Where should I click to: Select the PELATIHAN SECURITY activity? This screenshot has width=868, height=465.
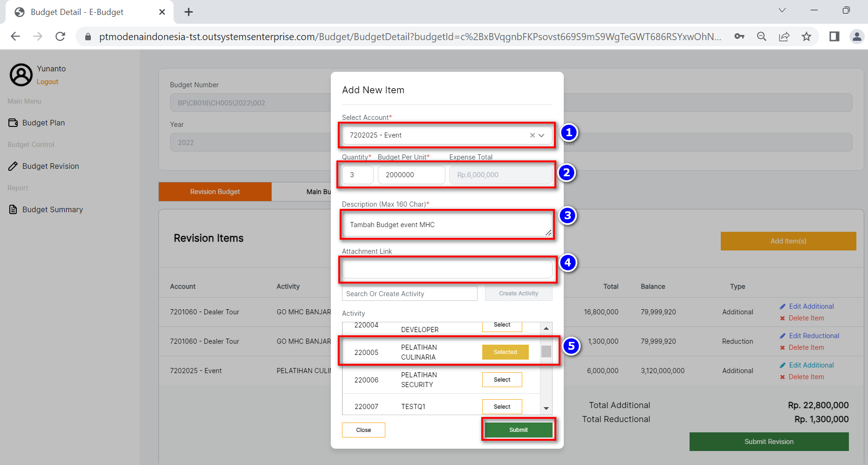(502, 380)
